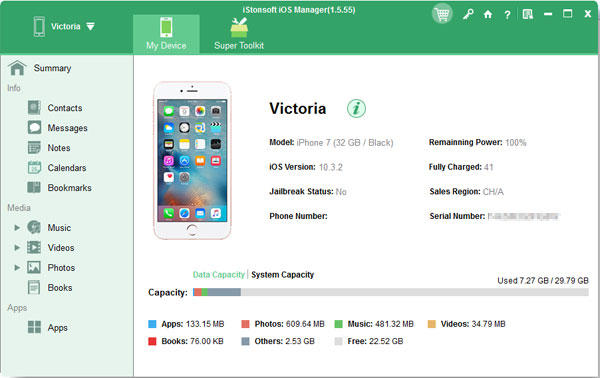600x378 pixels.
Task: Click the Phone Number label
Action: (x=298, y=216)
